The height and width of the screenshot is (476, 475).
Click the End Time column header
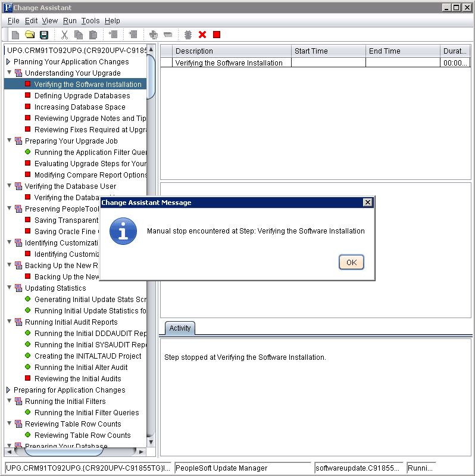pos(403,51)
